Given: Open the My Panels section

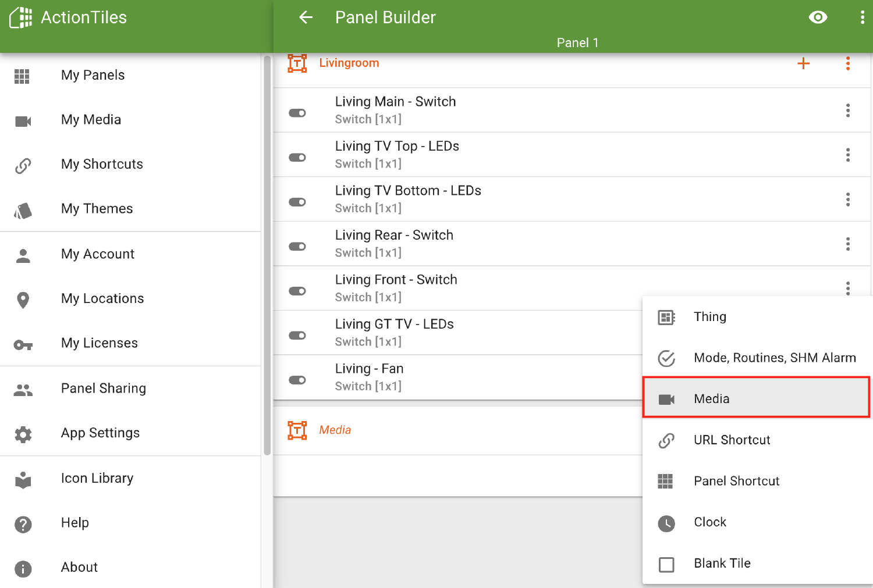Looking at the screenshot, I should click(93, 75).
